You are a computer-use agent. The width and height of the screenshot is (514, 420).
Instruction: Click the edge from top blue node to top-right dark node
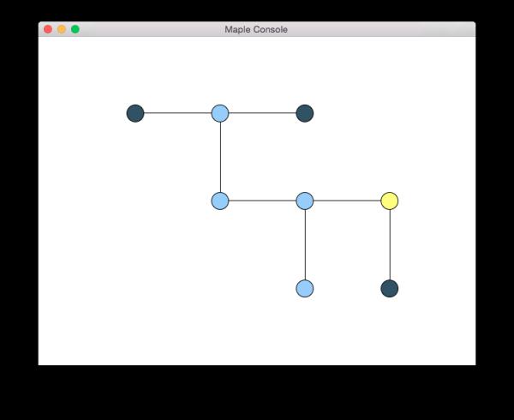tap(262, 113)
